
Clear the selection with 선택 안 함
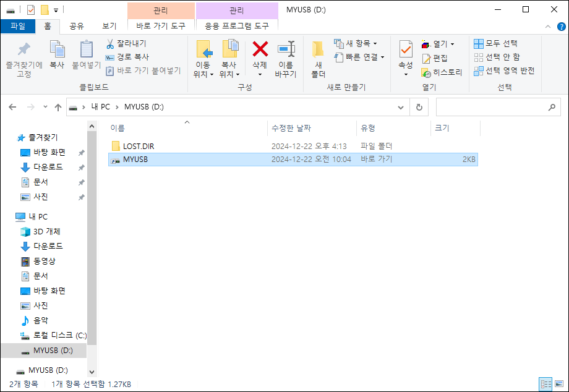(497, 57)
